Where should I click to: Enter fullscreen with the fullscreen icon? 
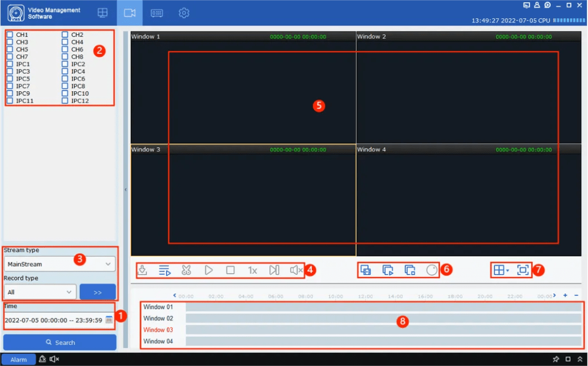click(523, 270)
